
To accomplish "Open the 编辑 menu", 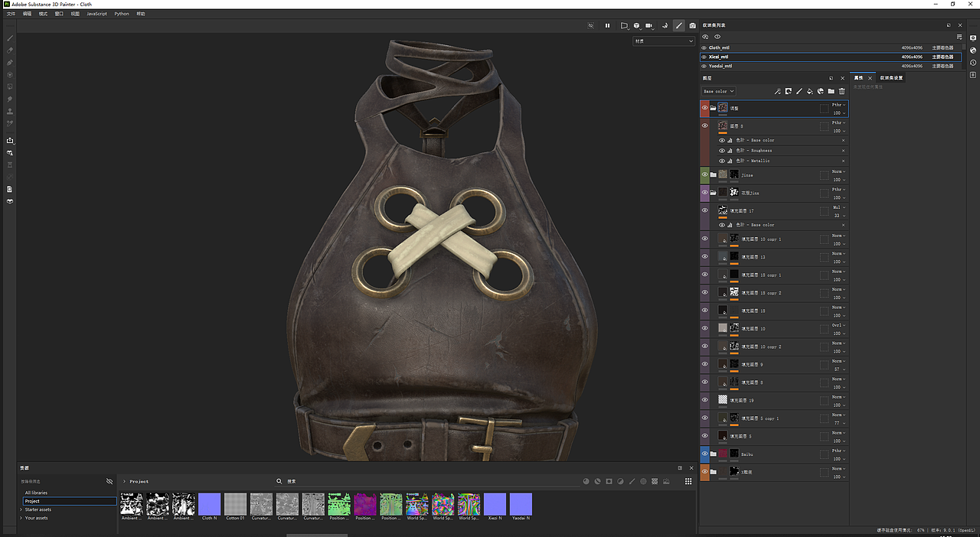I will 27,14.
